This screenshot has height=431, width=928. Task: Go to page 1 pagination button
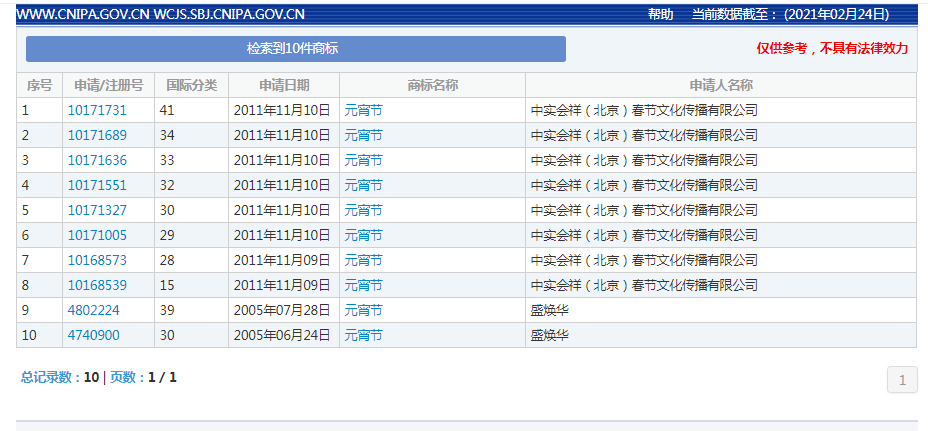click(x=902, y=380)
